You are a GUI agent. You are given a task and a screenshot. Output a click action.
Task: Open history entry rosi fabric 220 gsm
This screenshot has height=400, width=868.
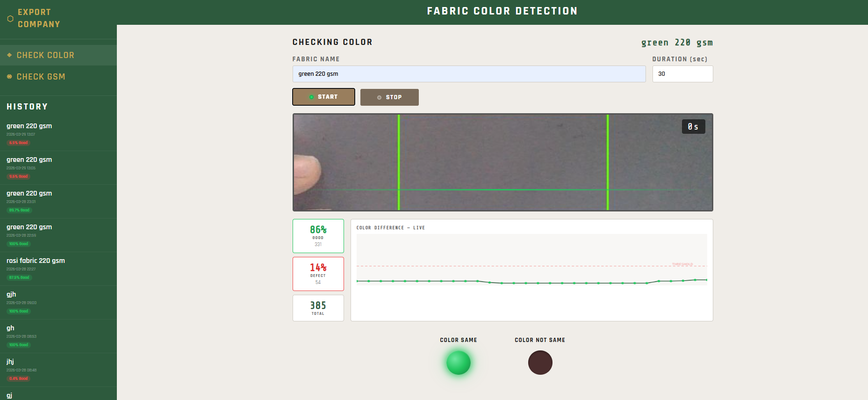coord(36,261)
